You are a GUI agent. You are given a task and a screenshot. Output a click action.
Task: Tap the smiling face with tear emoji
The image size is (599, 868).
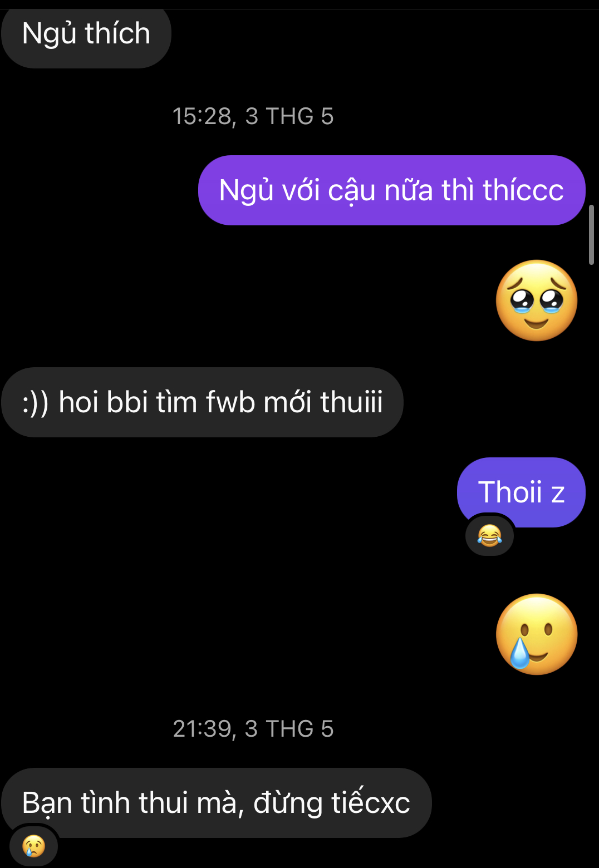[537, 634]
